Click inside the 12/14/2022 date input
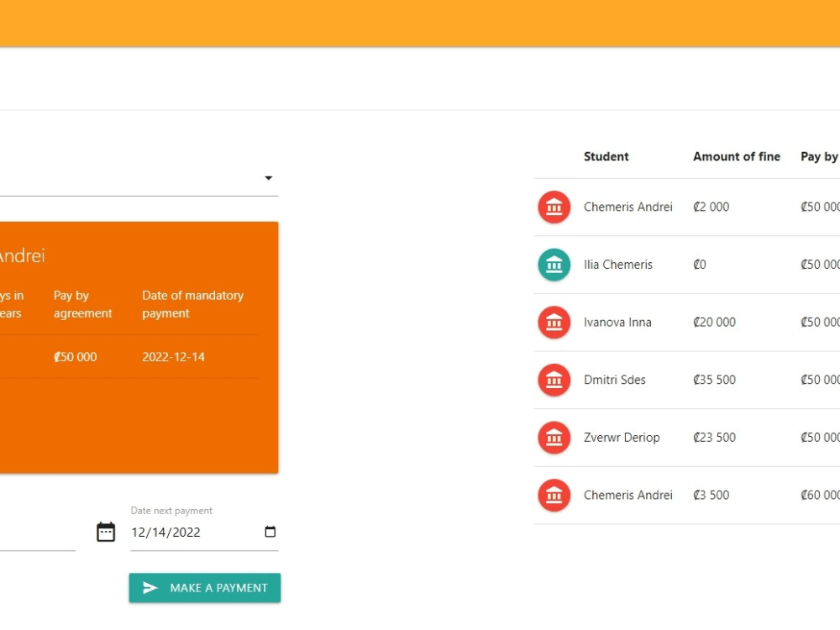 click(185, 532)
